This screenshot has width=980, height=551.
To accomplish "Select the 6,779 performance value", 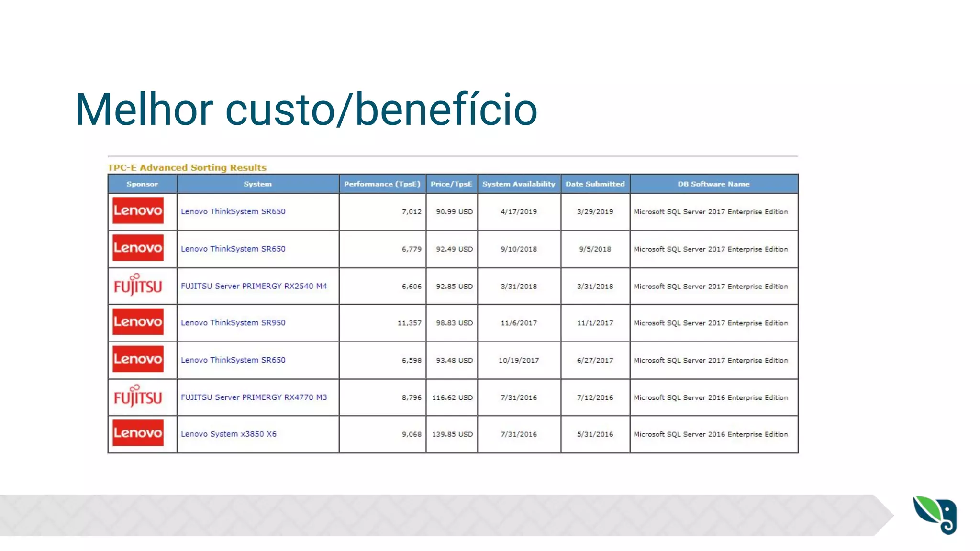I will click(412, 249).
